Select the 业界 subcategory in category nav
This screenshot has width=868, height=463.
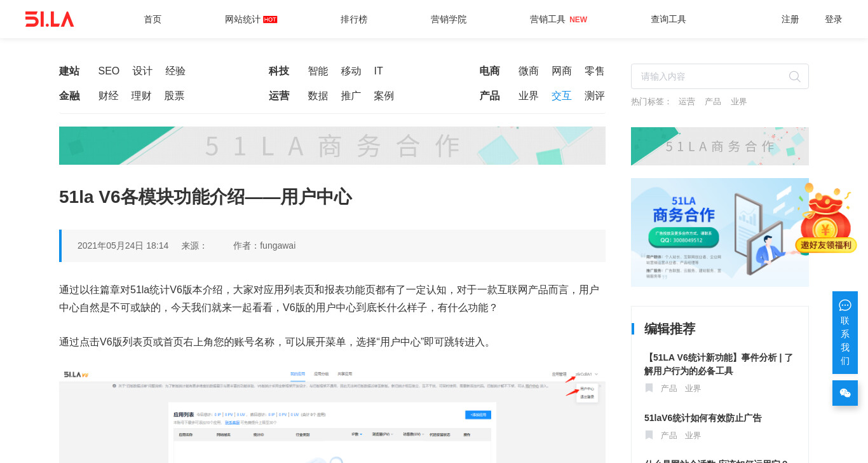click(529, 96)
